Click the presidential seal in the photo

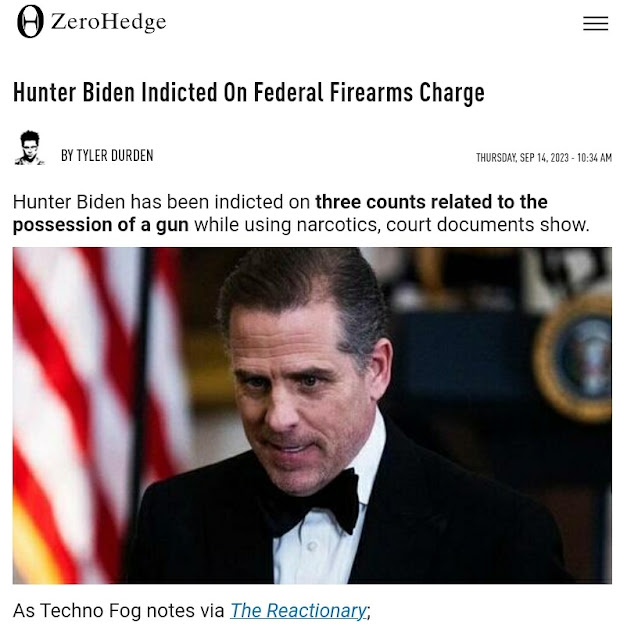(575, 358)
